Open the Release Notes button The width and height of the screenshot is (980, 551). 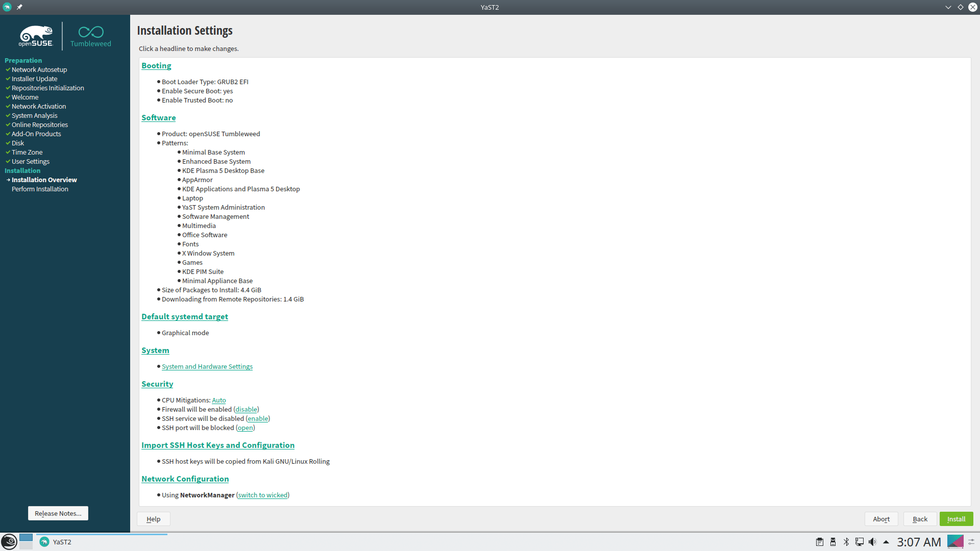[58, 513]
